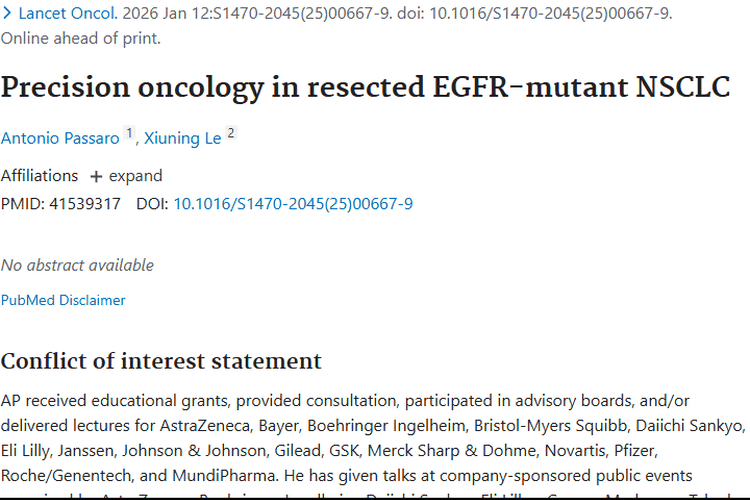Viewport: 750px width, 500px height.
Task: Click the article title 'Precision oncology in resected EGFR-mutant NSCLC'
Action: tap(365, 87)
